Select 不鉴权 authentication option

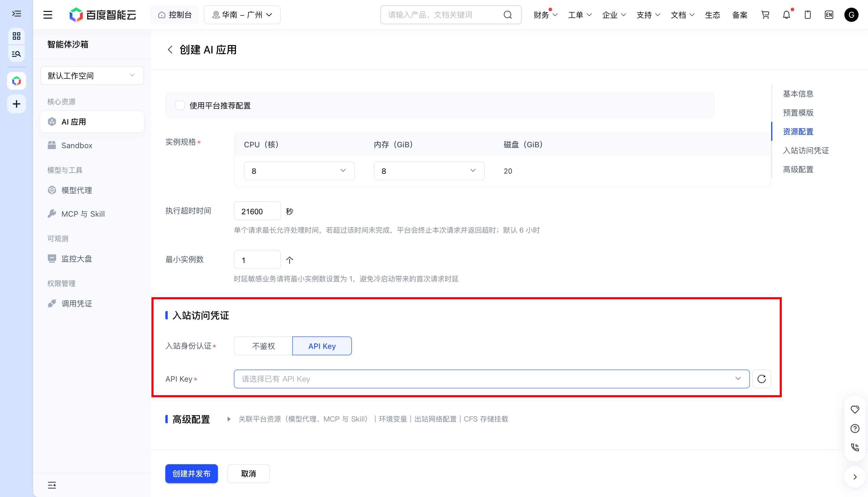(x=263, y=346)
